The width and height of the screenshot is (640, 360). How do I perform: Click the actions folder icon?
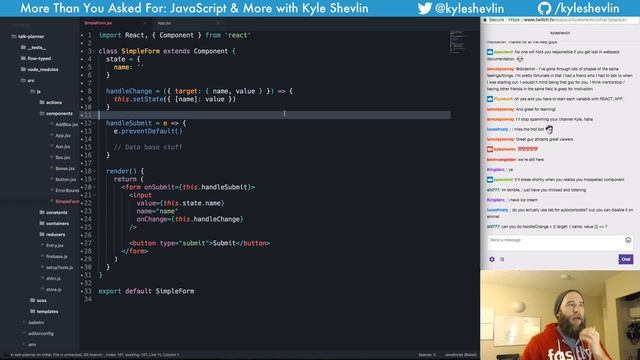[42, 102]
